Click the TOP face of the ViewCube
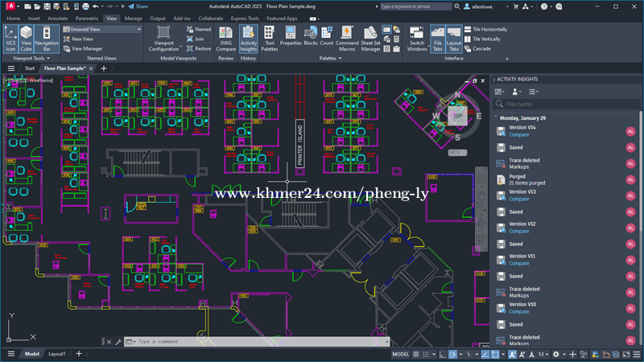Viewport: 644px width, 362px height. click(x=457, y=116)
